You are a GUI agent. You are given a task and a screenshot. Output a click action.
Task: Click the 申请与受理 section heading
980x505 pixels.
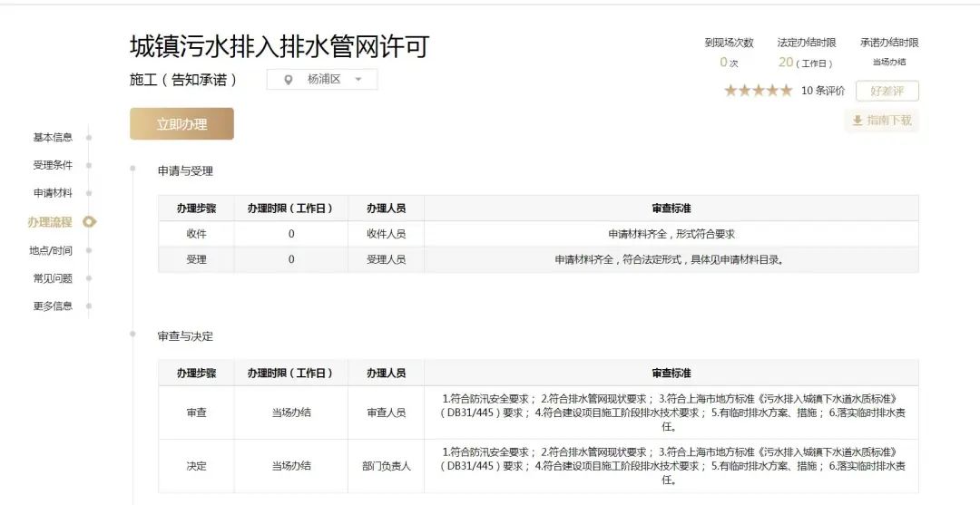coord(185,171)
